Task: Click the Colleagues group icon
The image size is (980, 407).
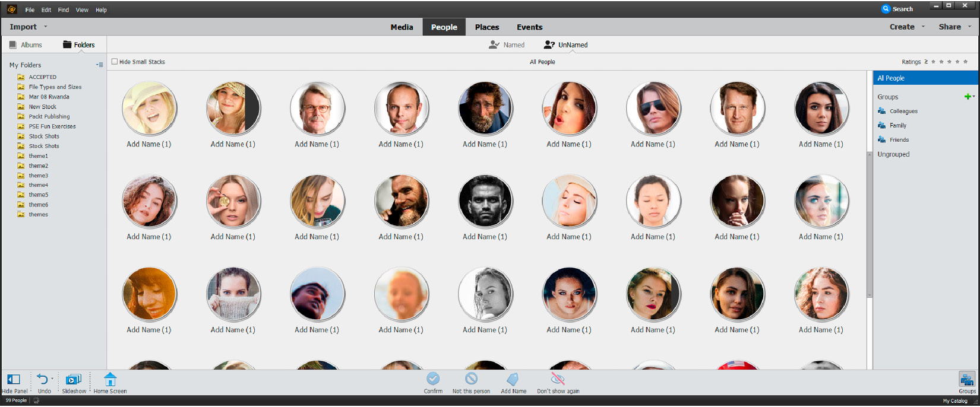Action: click(882, 111)
